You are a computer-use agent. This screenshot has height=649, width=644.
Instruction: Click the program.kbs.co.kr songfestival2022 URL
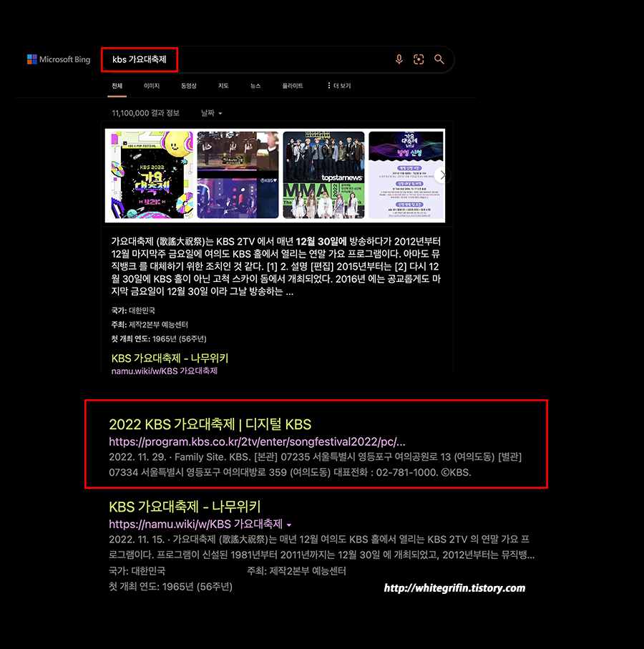coord(257,441)
